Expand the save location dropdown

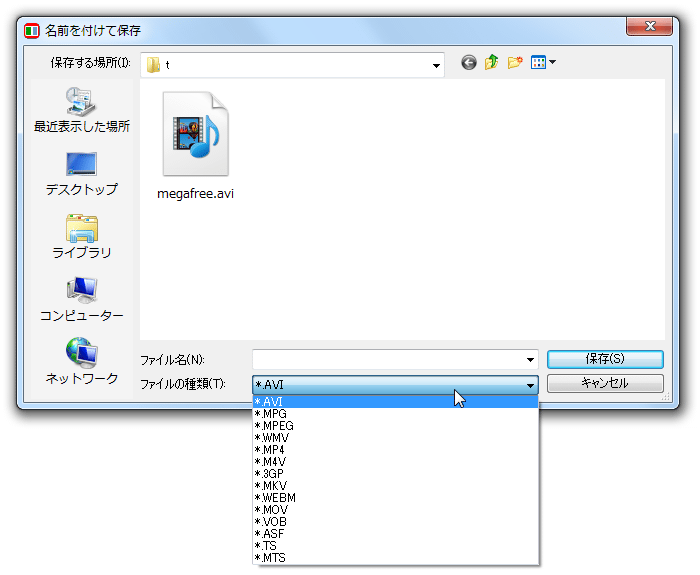[436, 66]
